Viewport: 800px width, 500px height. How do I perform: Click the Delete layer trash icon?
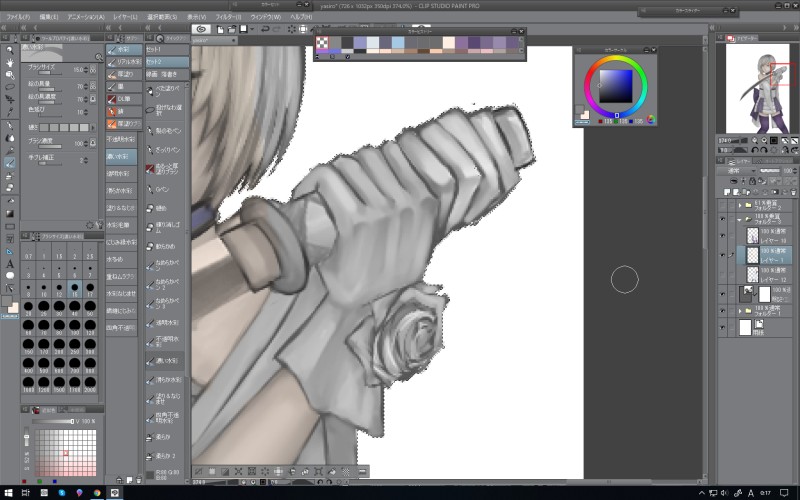[793, 192]
